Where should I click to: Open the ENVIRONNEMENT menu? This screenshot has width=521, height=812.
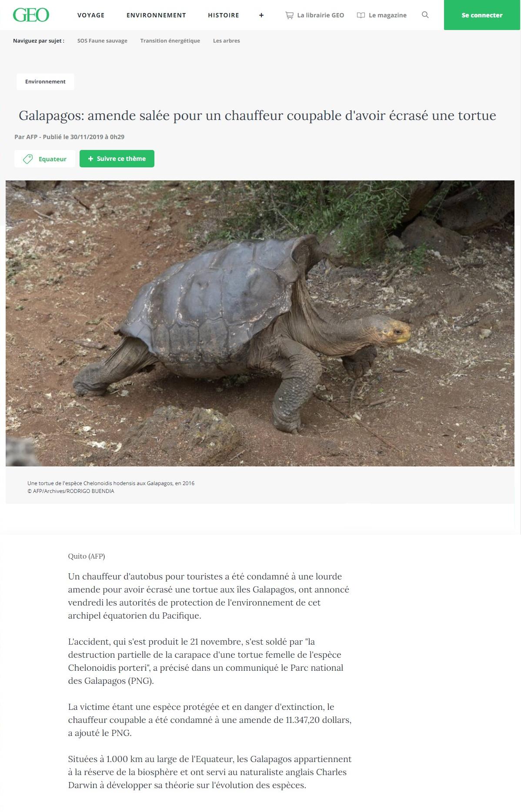[x=156, y=15]
